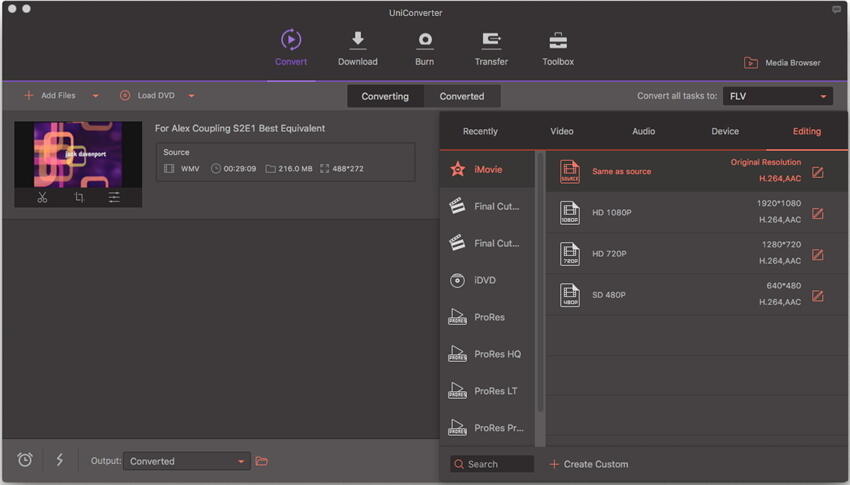Viewport: 850px width, 485px height.
Task: Choose the HD 1080P preset
Action: point(697,212)
